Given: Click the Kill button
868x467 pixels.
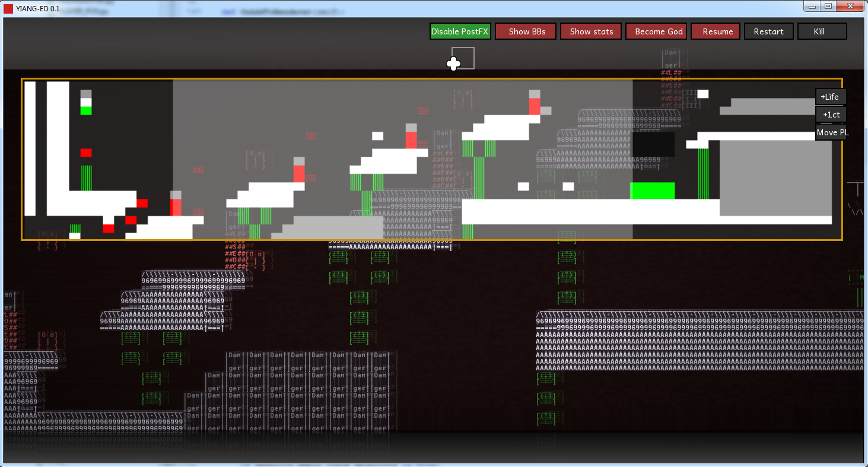Looking at the screenshot, I should click(x=822, y=31).
